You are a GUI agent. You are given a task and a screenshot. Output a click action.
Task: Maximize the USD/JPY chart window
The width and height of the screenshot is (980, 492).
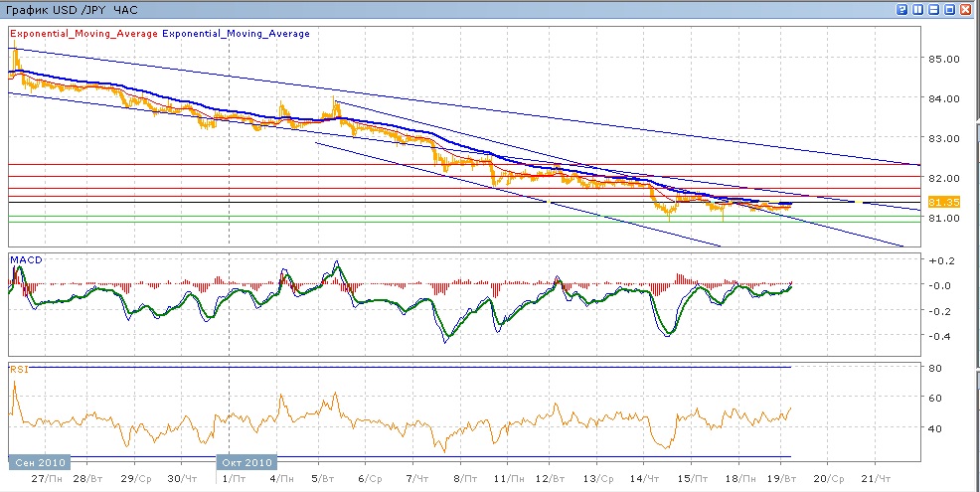pyautogui.click(x=949, y=8)
